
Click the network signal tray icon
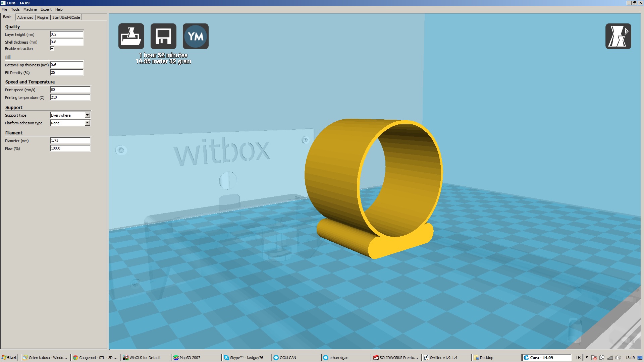(610, 358)
